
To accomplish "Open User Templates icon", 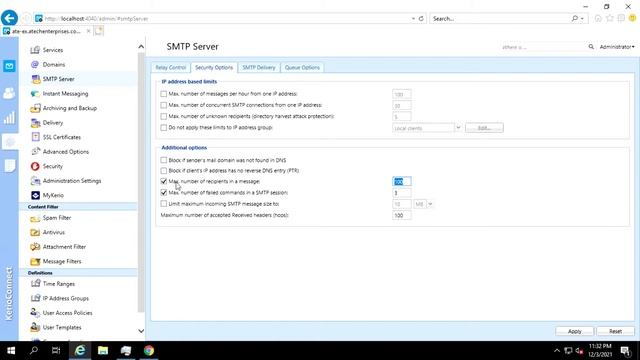I will click(x=35, y=327).
